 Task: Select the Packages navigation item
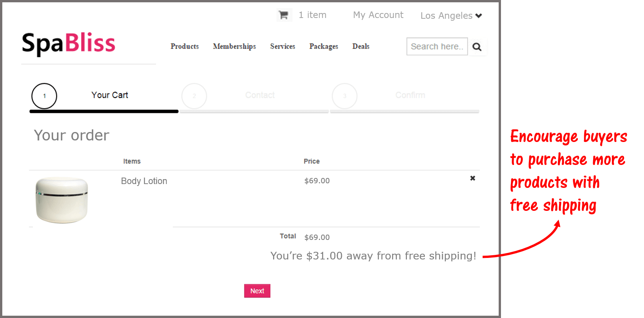click(x=324, y=46)
